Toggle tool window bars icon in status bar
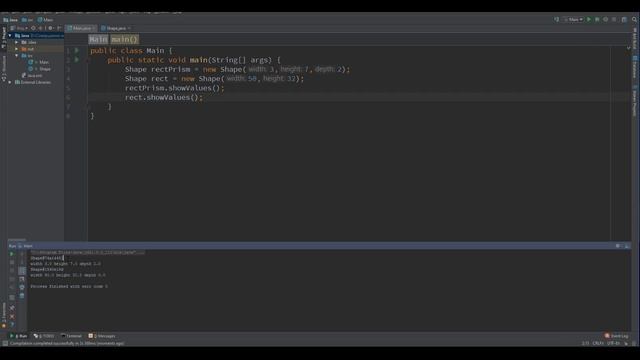 pos(4,344)
